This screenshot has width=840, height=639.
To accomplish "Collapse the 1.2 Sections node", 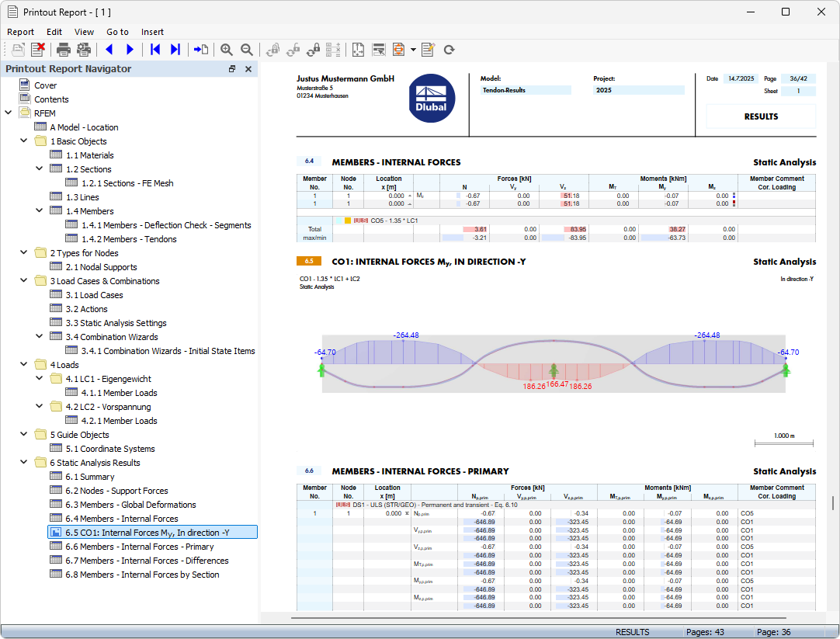I will [40, 169].
